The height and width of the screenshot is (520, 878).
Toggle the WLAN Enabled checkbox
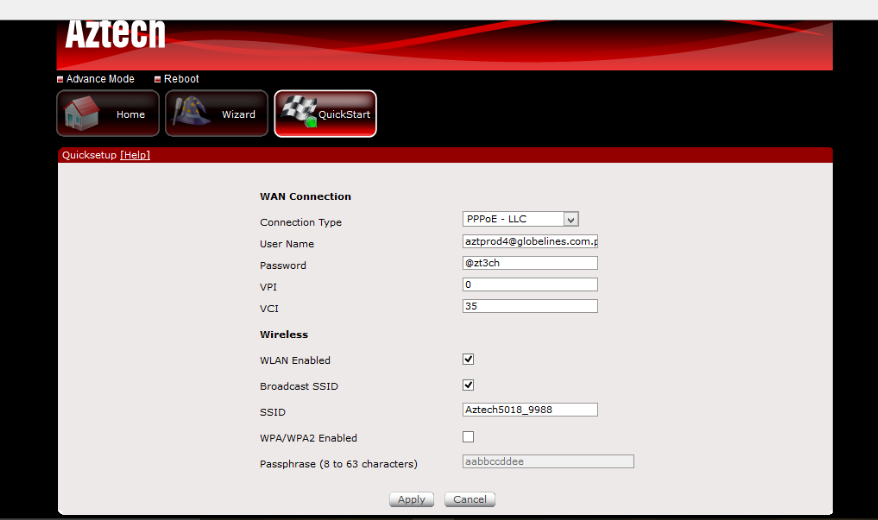[x=469, y=359]
